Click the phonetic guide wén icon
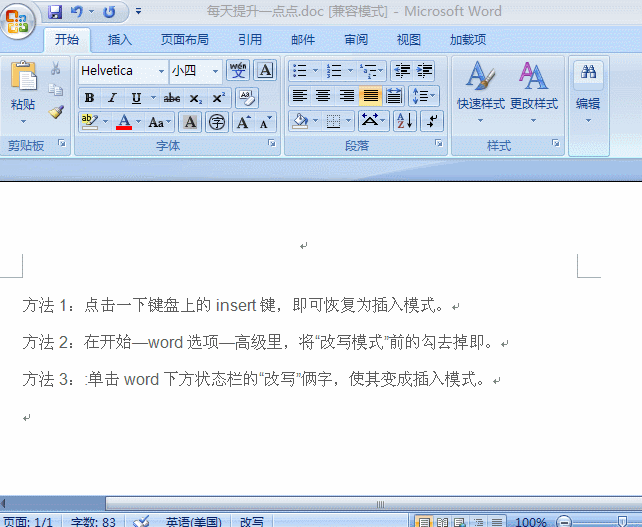The image size is (642, 527). pyautogui.click(x=238, y=70)
